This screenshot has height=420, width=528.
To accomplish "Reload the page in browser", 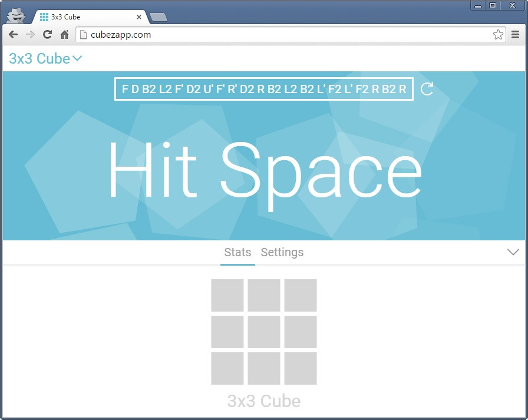I will pos(48,35).
